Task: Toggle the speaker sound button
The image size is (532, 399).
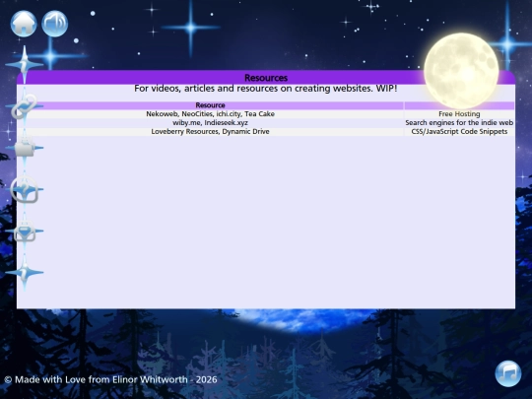Action: (x=54, y=24)
